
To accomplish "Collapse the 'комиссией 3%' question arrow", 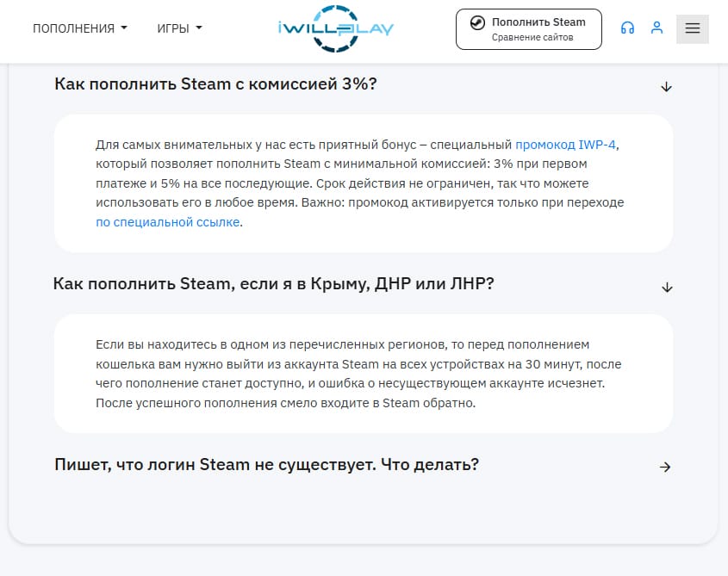I will point(666,87).
